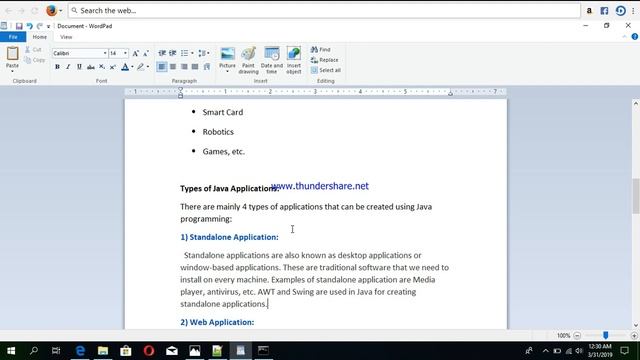This screenshot has width=640, height=360.
Task: Toggle Strikethrough formatting
Action: 91,67
